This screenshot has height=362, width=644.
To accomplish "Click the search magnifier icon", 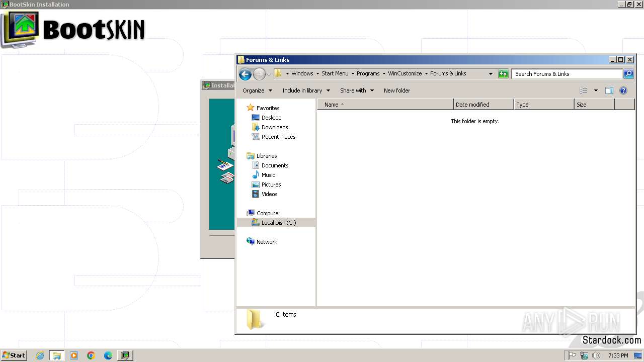I will point(628,74).
